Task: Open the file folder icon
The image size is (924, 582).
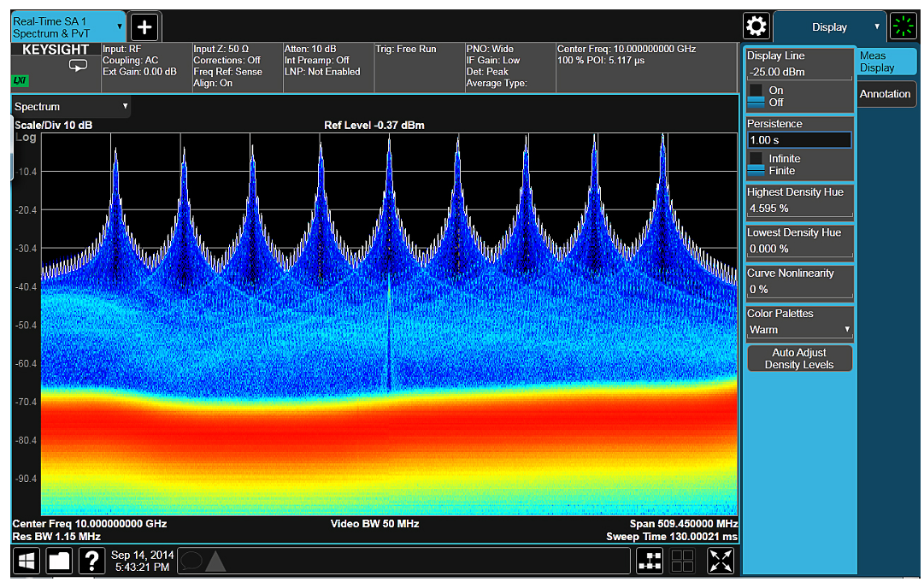Action: click(x=59, y=561)
